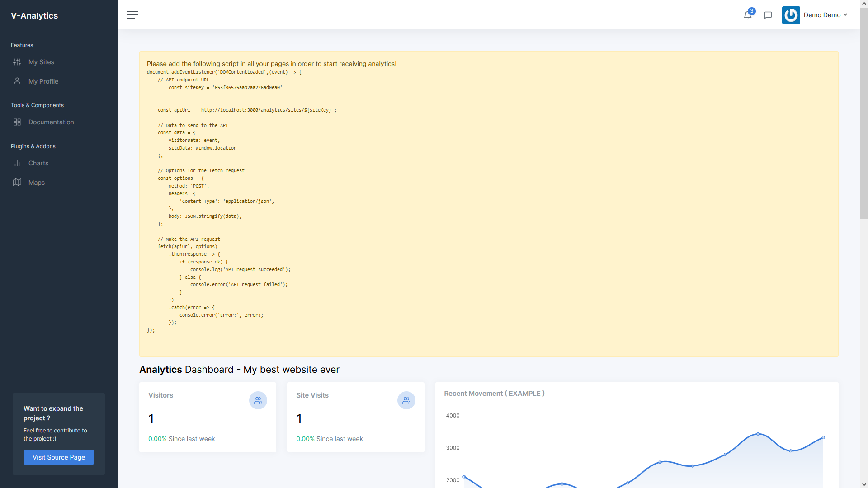Click the Charts bar icon
Screen dimensions: 868x488
tap(17, 163)
